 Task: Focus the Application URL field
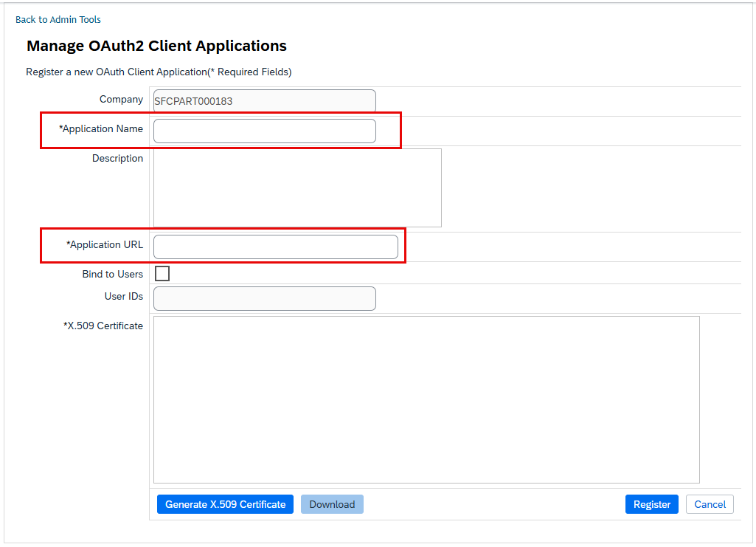pos(276,247)
